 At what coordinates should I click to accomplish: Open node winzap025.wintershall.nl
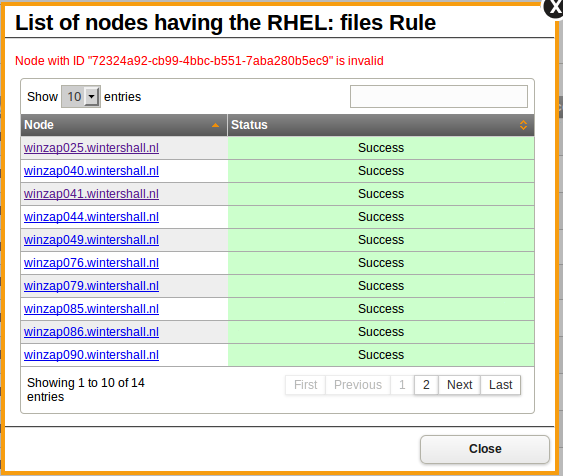click(x=91, y=148)
